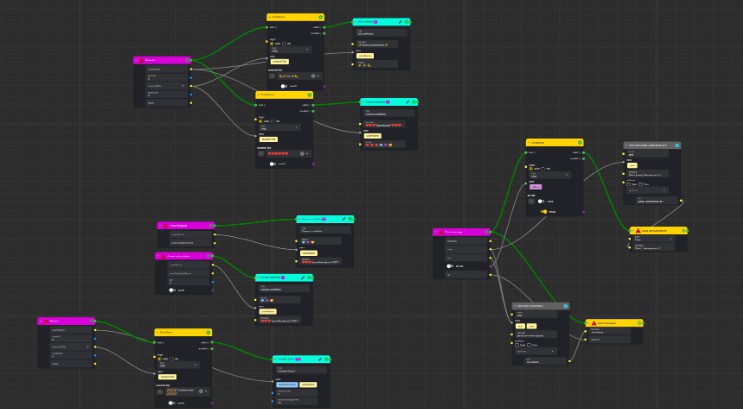
Task: Expand arrow beside gear in yellow emoji field
Action: (x=318, y=76)
